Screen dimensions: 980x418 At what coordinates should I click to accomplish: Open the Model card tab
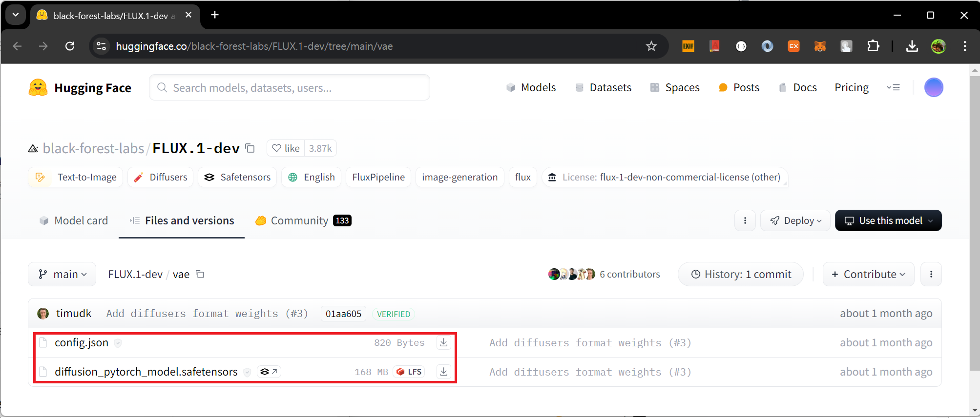pyautogui.click(x=74, y=220)
